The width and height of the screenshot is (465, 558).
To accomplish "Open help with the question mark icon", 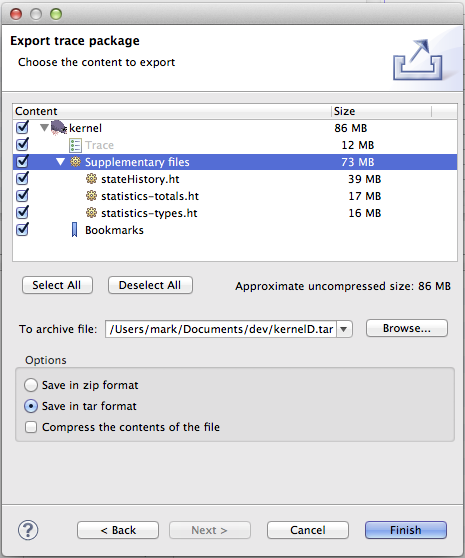I will pyautogui.click(x=28, y=530).
